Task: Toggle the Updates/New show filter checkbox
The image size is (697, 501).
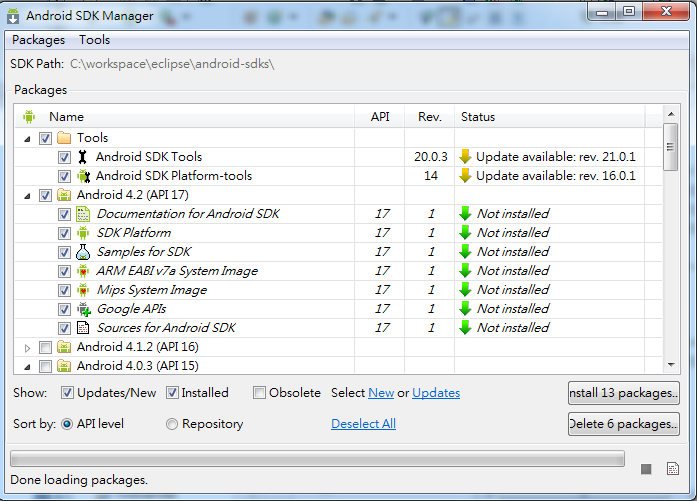Action: 67,393
